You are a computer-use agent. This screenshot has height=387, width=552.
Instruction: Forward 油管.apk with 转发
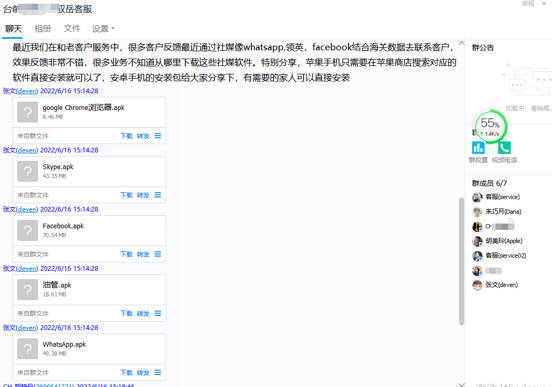[143, 313]
